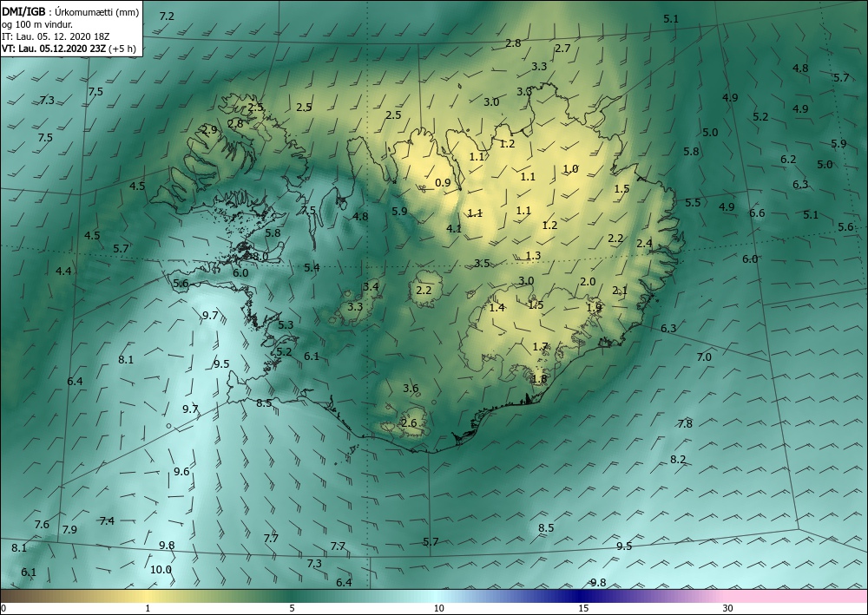Image resolution: width=868 pixels, height=615 pixels.
Task: Click the map value 2.4
Action: tap(644, 244)
